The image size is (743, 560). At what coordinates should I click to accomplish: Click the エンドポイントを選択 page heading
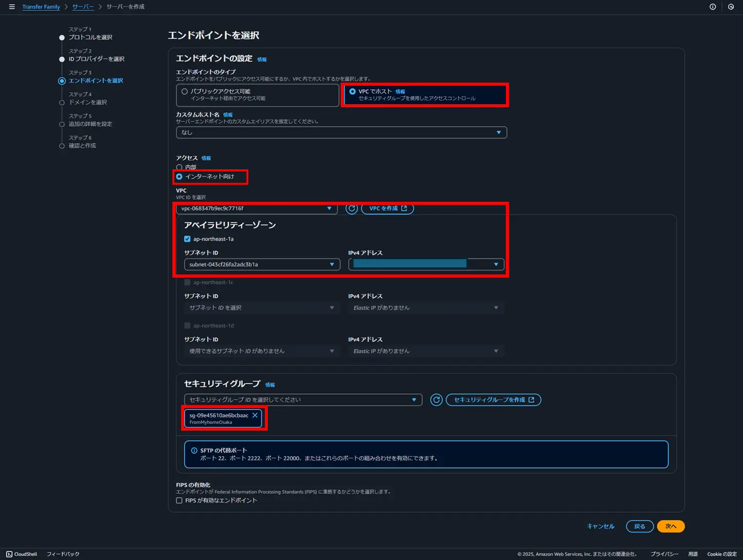[213, 35]
